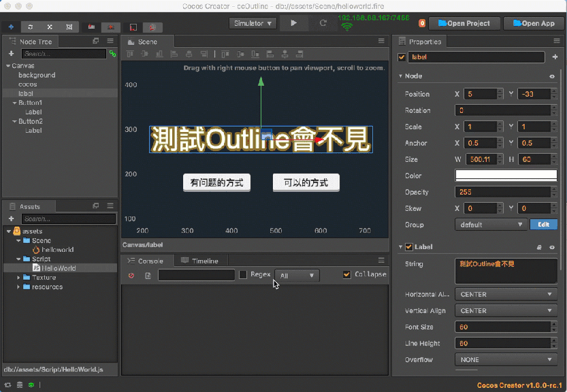This screenshot has width=567, height=392.
Task: Open the All log level dropdown
Action: 297,276
